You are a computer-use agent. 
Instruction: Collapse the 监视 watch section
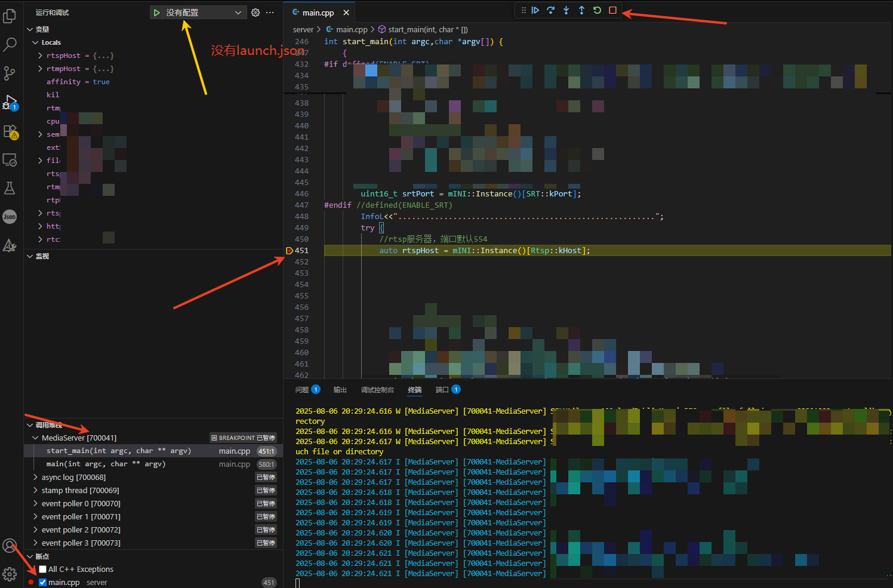click(30, 256)
